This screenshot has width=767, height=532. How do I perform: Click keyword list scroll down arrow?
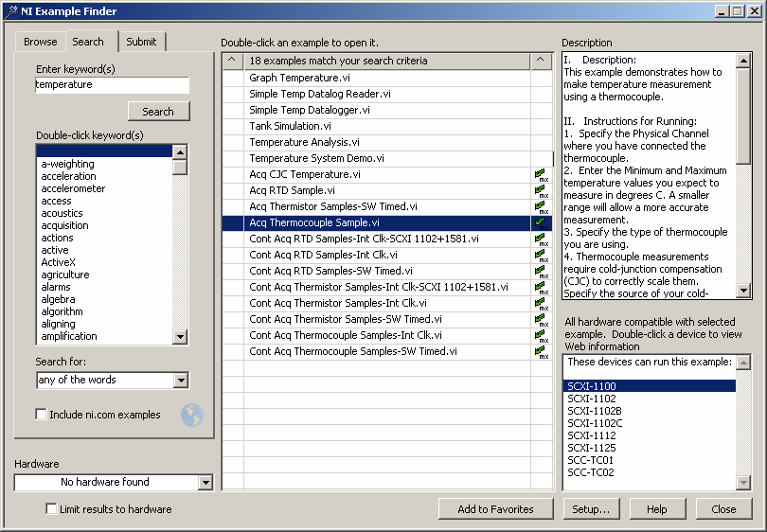pos(180,336)
